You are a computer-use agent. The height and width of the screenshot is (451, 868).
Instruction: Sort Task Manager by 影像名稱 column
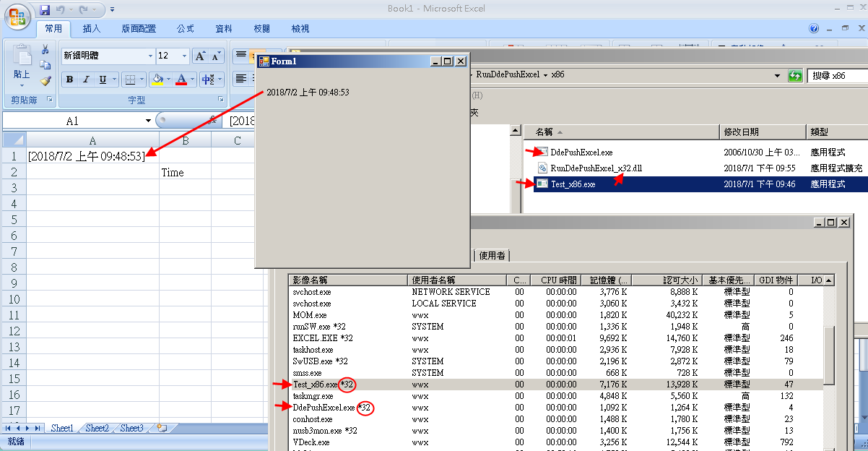click(x=349, y=280)
